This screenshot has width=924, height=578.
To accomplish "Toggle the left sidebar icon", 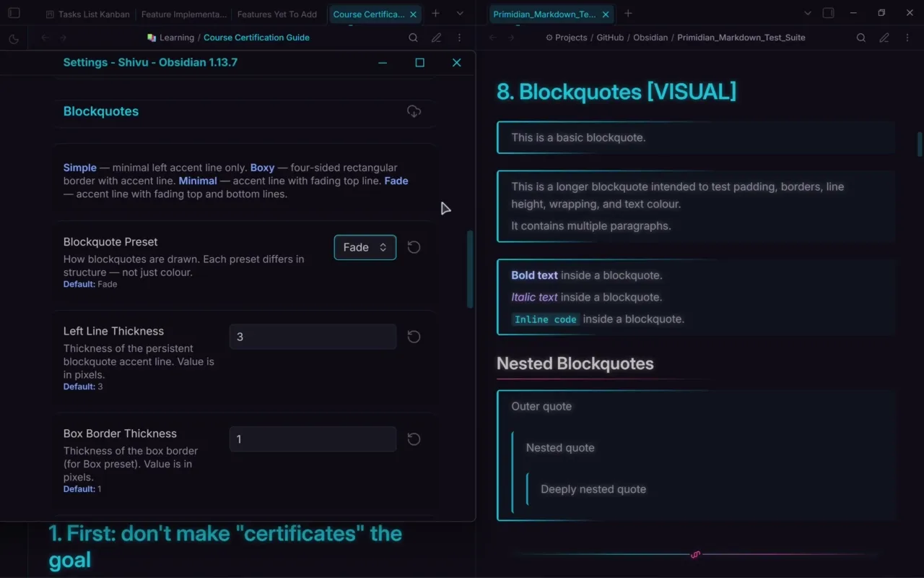I will 14,13.
